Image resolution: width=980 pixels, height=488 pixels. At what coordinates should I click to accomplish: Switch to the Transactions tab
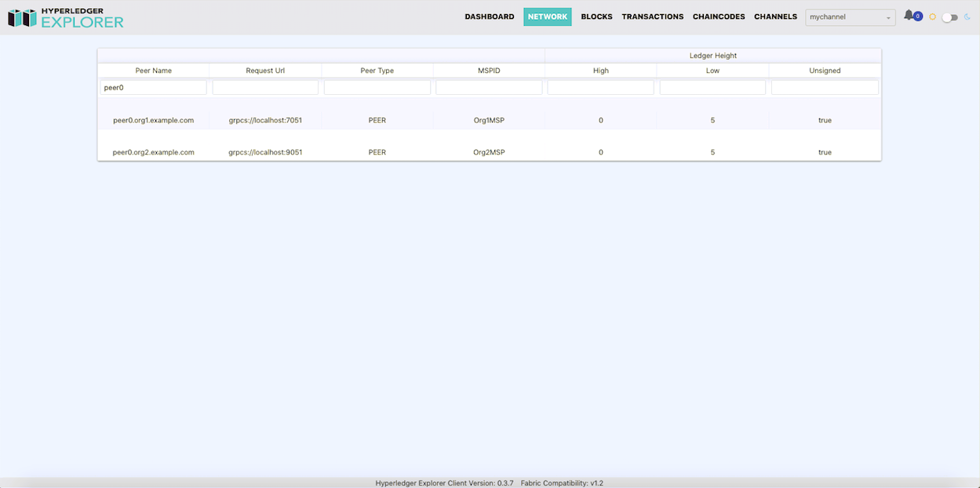click(653, 16)
